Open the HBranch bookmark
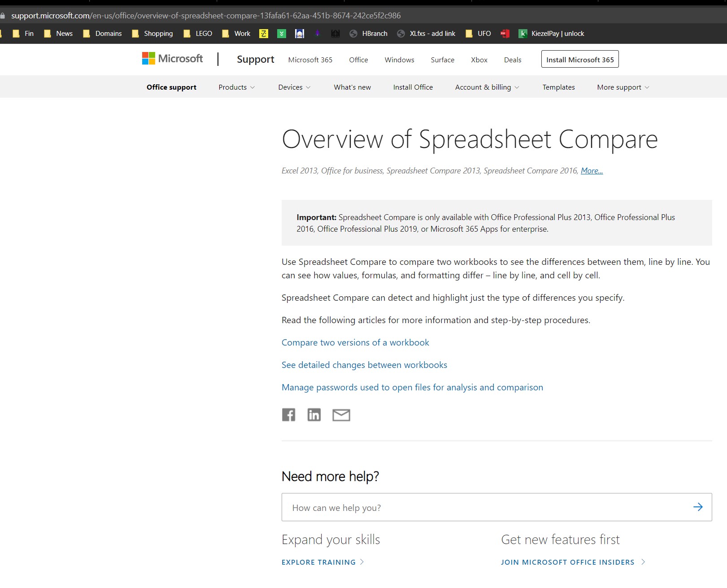Screen dimensions: 727x588 tap(368, 34)
